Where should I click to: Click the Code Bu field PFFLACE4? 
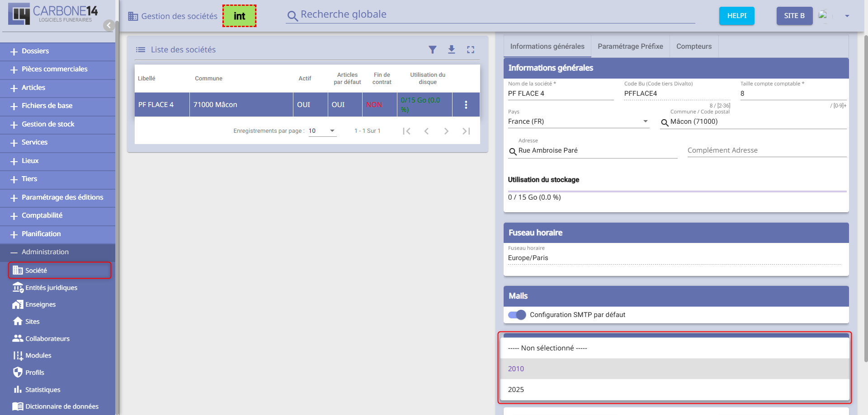(677, 93)
